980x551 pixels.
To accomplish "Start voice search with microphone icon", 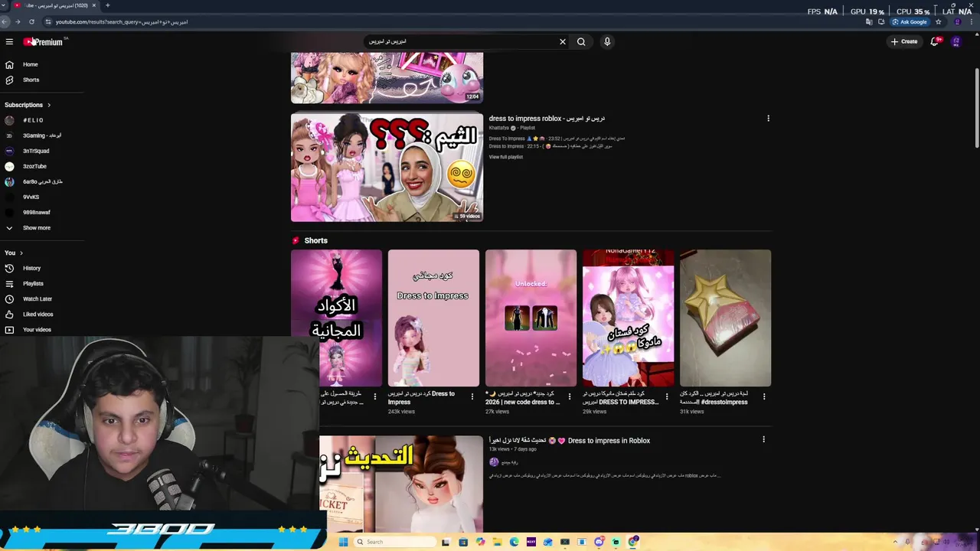I will point(607,42).
